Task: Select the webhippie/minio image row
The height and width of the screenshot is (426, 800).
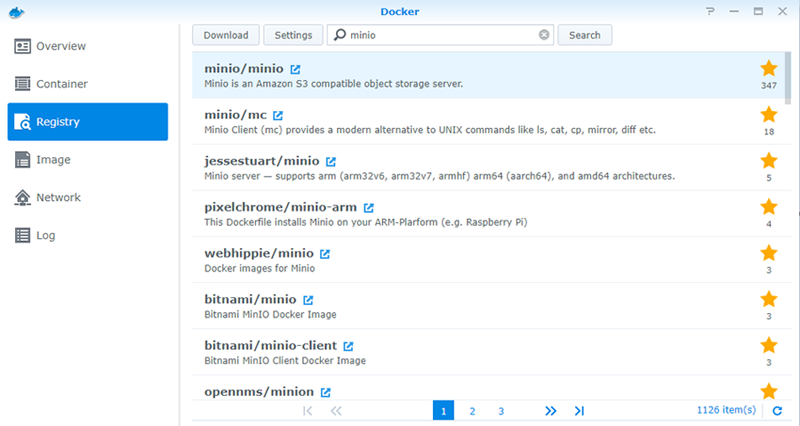Action: coord(487,260)
